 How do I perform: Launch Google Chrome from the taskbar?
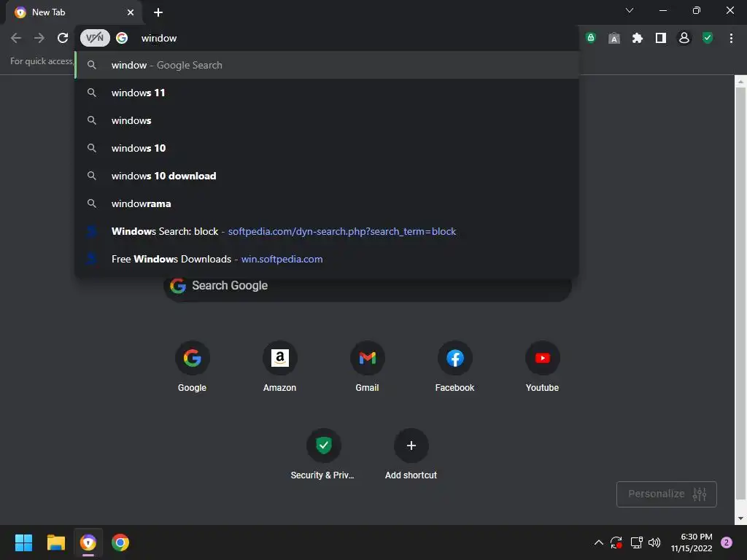tap(120, 542)
